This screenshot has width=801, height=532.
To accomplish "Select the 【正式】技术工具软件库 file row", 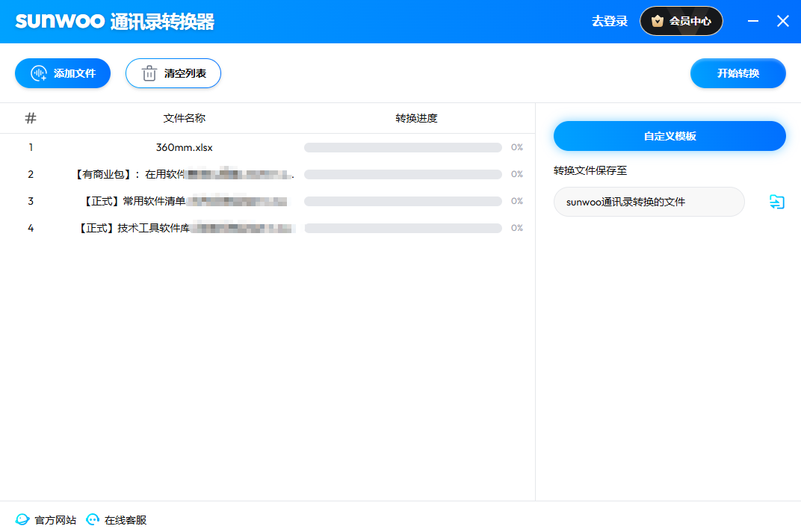I will 185,228.
